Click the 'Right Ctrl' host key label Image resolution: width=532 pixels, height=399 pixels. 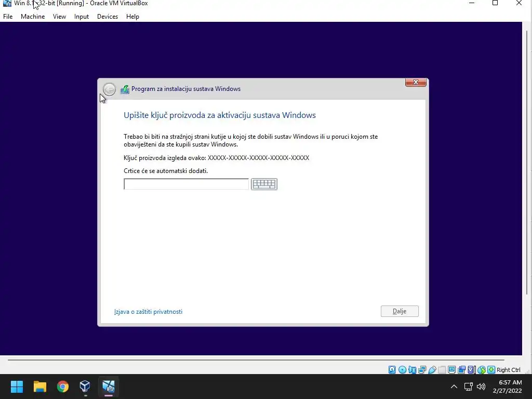pos(508,370)
